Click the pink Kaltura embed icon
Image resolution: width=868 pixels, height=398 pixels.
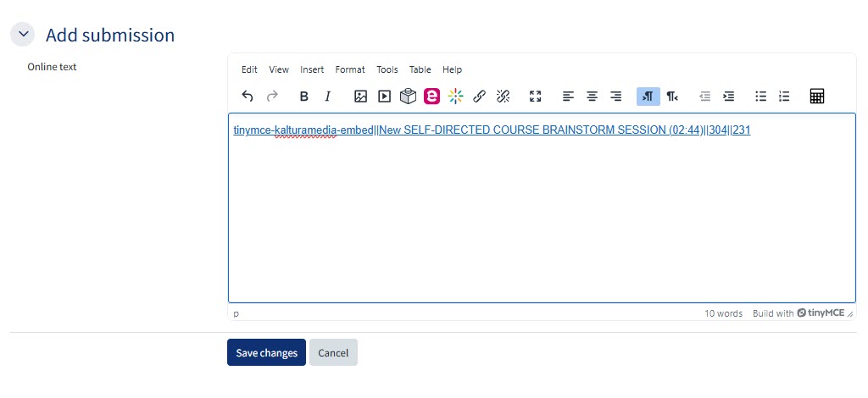[x=431, y=97]
